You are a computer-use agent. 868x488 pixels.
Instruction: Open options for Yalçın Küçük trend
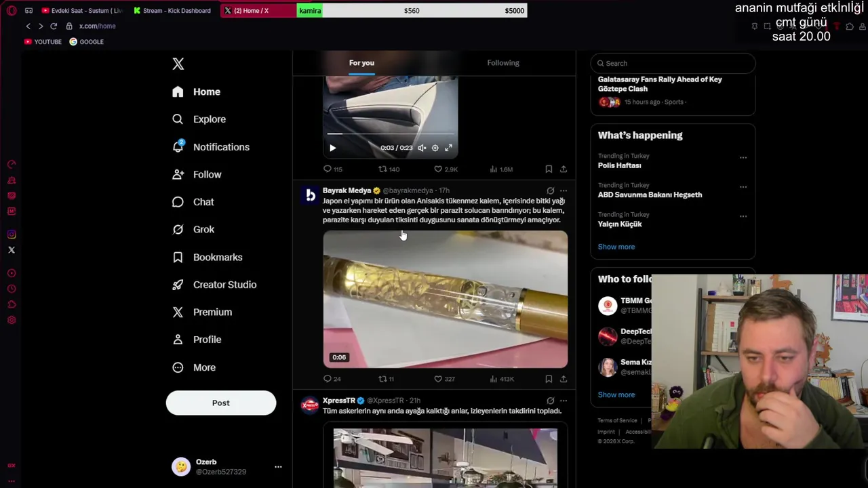click(743, 216)
